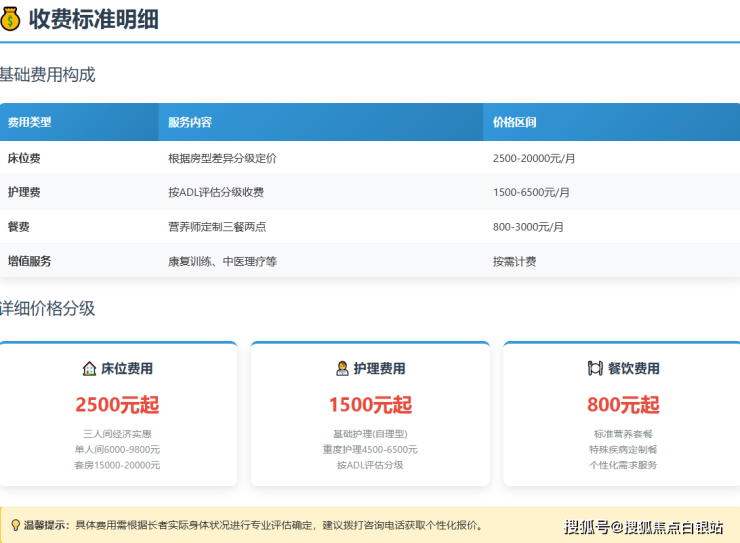Select the 增值服务 table row label
Viewport: 740px width, 543px height.
(x=30, y=261)
